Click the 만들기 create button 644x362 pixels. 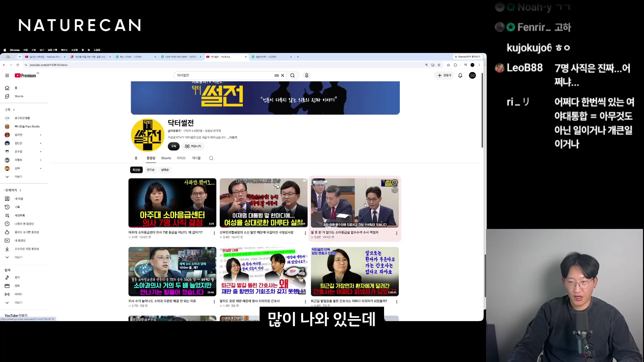(444, 75)
